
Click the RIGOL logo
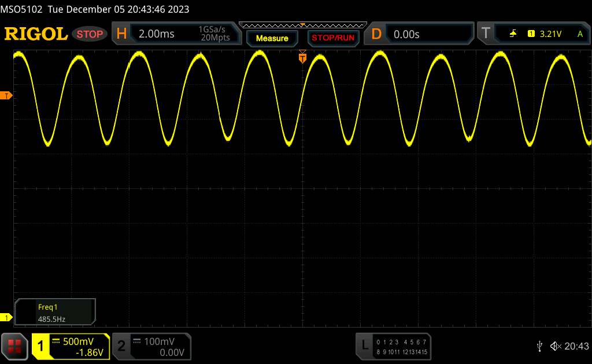click(x=36, y=34)
